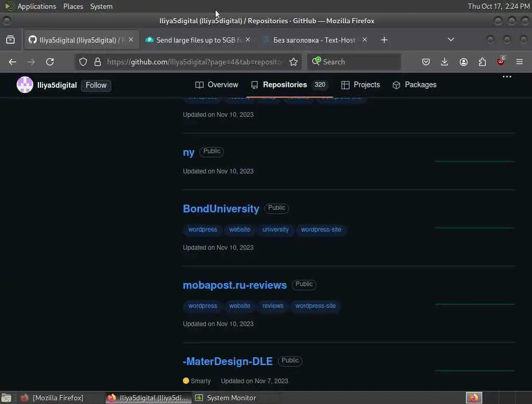Viewport: 532px width, 404px height.
Task: Open the Projects profile tab
Action: (361, 85)
